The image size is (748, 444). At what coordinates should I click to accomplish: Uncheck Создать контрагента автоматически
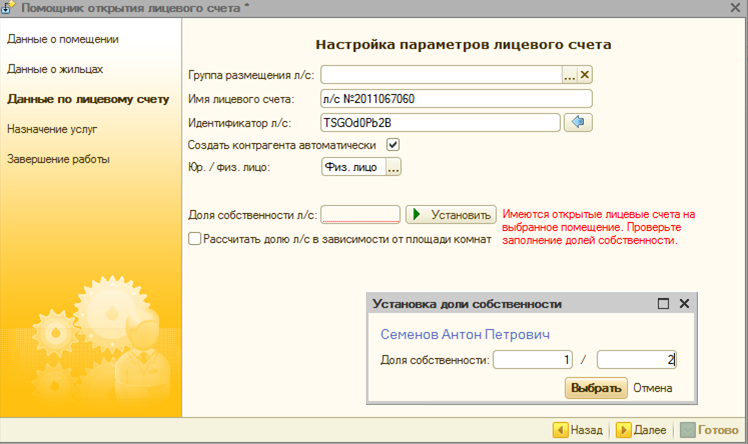393,145
